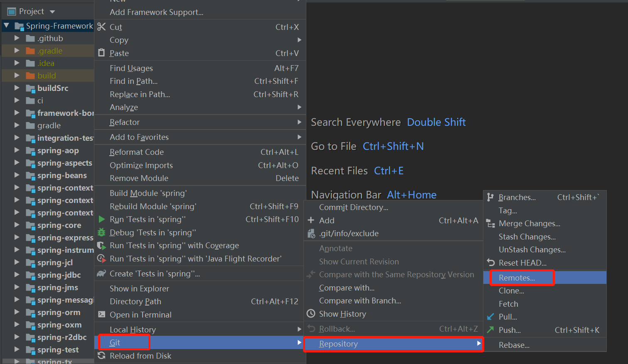The width and height of the screenshot is (628, 364).
Task: Choose Remotes... from the repository menu
Action: click(545, 278)
